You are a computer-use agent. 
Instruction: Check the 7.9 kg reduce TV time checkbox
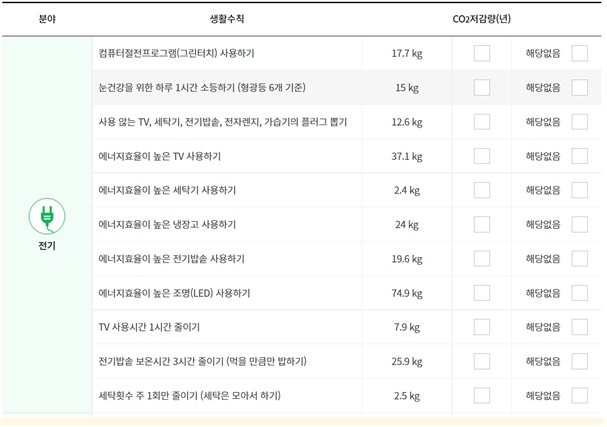point(482,327)
